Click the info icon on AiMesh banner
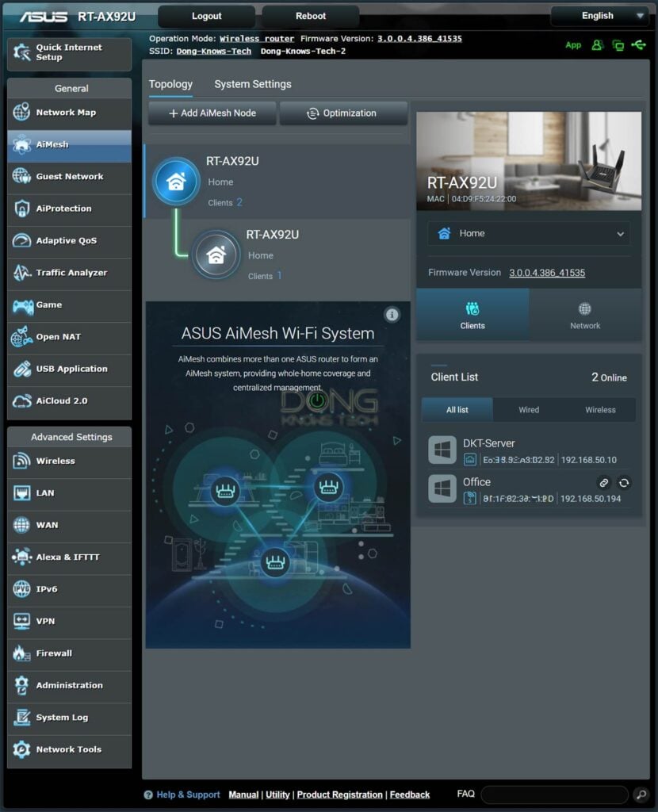The width and height of the screenshot is (658, 812). tap(392, 314)
